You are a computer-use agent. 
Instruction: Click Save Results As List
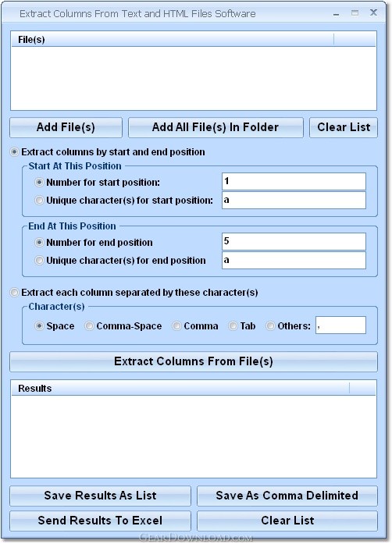click(x=101, y=496)
